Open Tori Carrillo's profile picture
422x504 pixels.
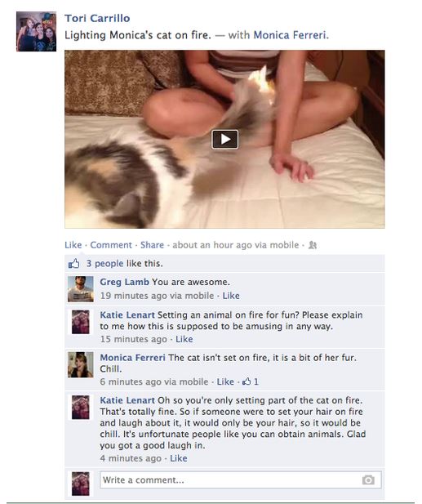pyautogui.click(x=36, y=32)
